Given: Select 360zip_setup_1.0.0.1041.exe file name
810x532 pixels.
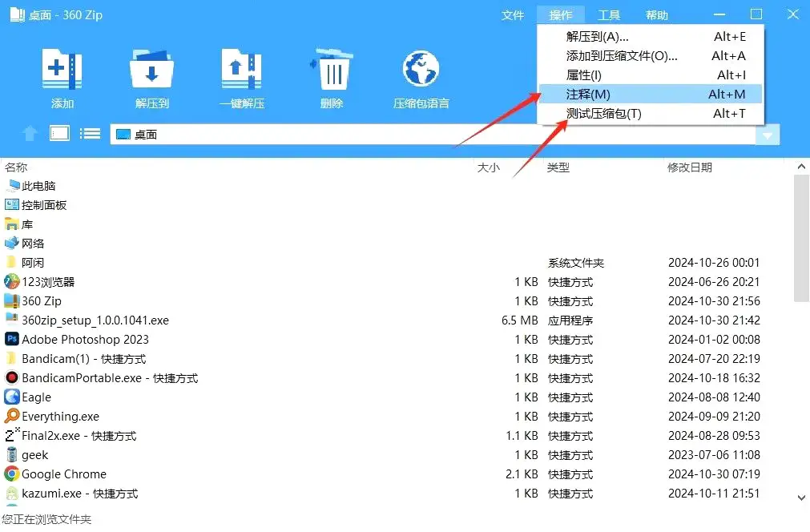Looking at the screenshot, I should point(95,320).
